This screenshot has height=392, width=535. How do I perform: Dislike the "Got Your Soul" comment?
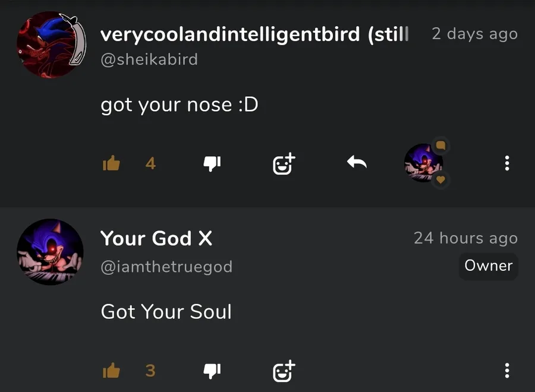(212, 371)
